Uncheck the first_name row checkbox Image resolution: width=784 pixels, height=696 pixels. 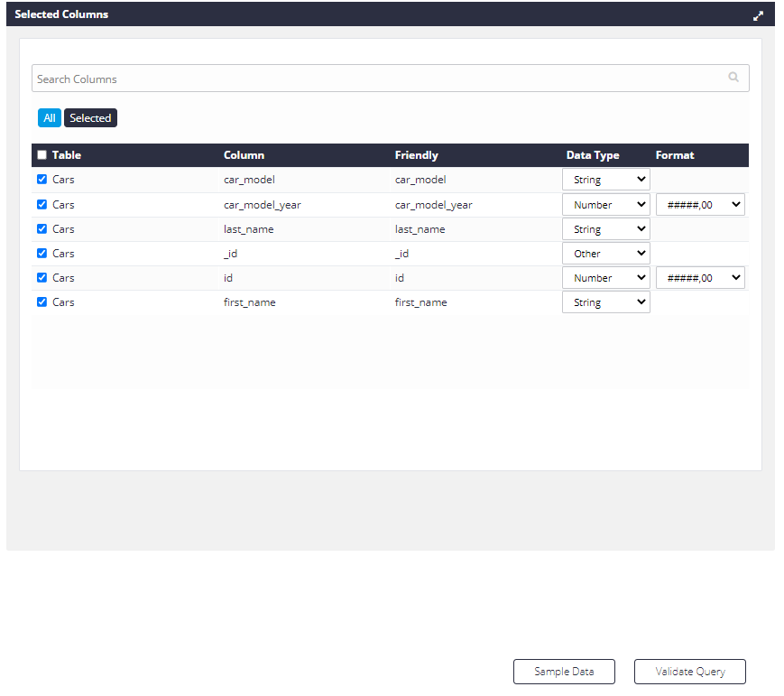pyautogui.click(x=42, y=302)
